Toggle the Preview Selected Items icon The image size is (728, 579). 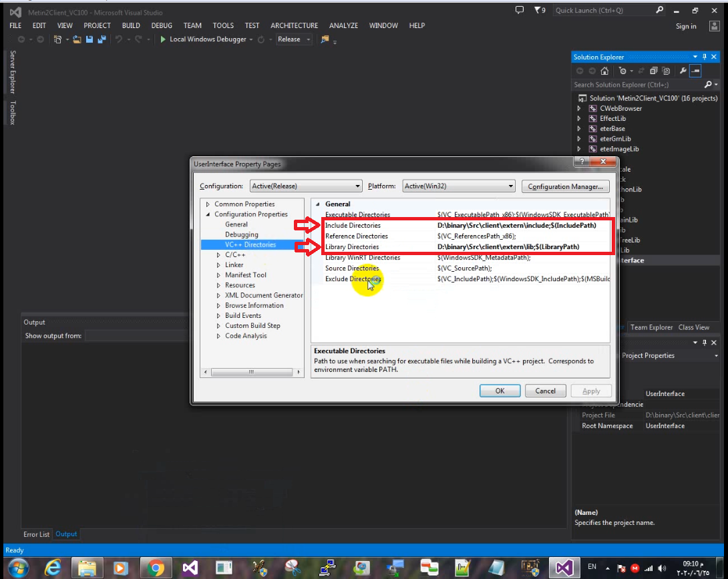point(695,71)
